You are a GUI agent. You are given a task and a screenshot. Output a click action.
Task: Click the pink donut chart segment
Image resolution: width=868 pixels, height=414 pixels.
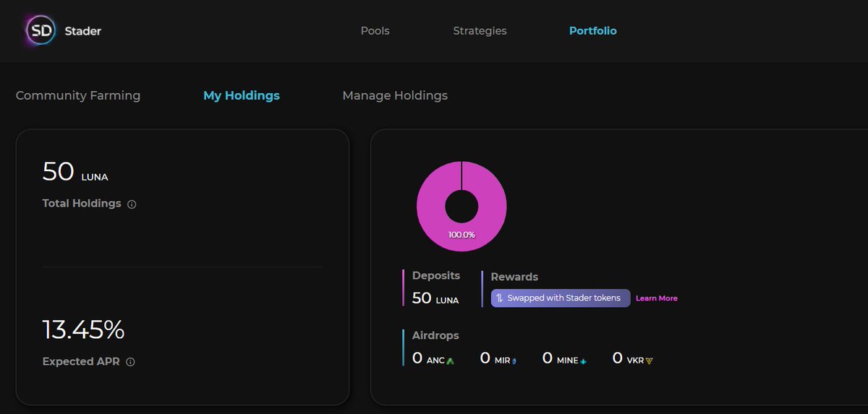[x=461, y=207]
